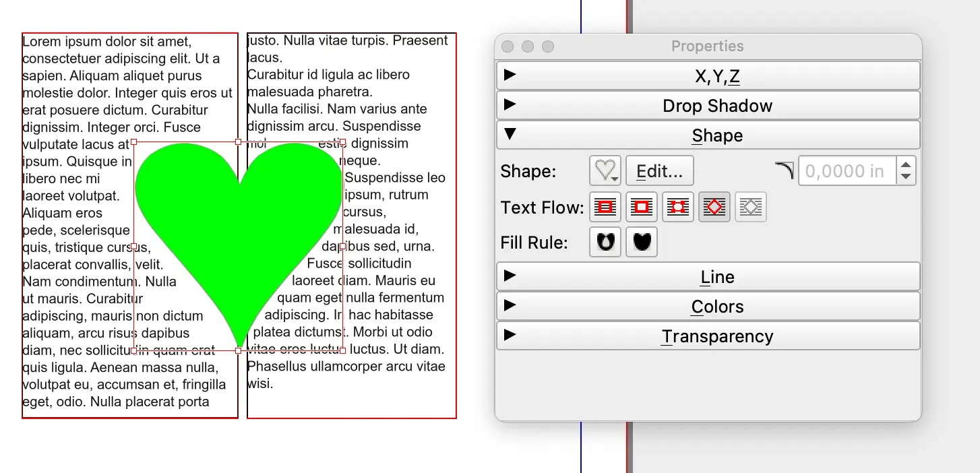Open the Colors properties section
This screenshot has height=473, width=980.
tap(708, 307)
